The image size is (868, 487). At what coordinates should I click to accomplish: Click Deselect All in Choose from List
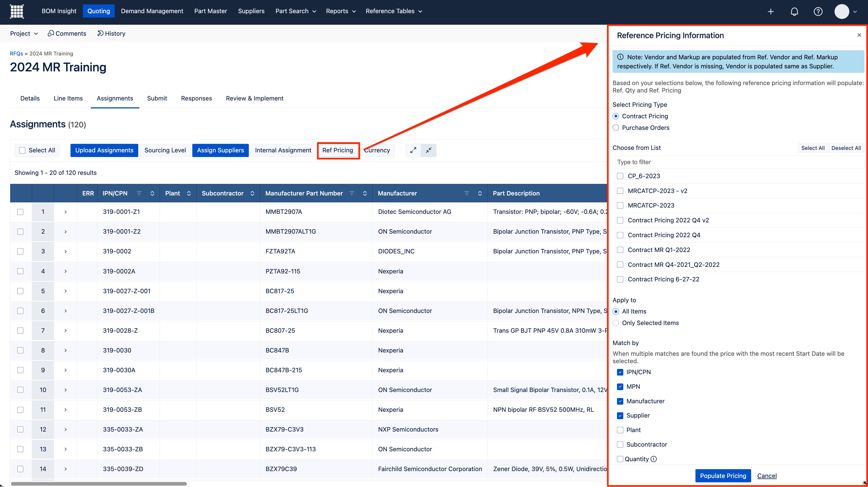point(846,148)
